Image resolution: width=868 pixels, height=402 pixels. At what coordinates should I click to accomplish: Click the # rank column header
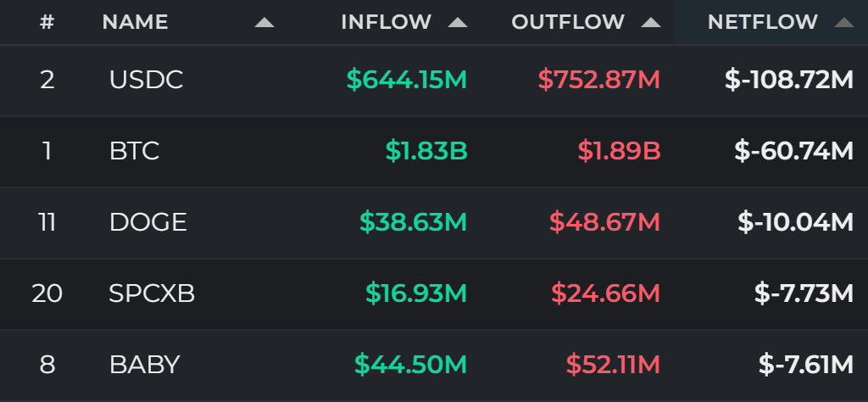[47, 22]
